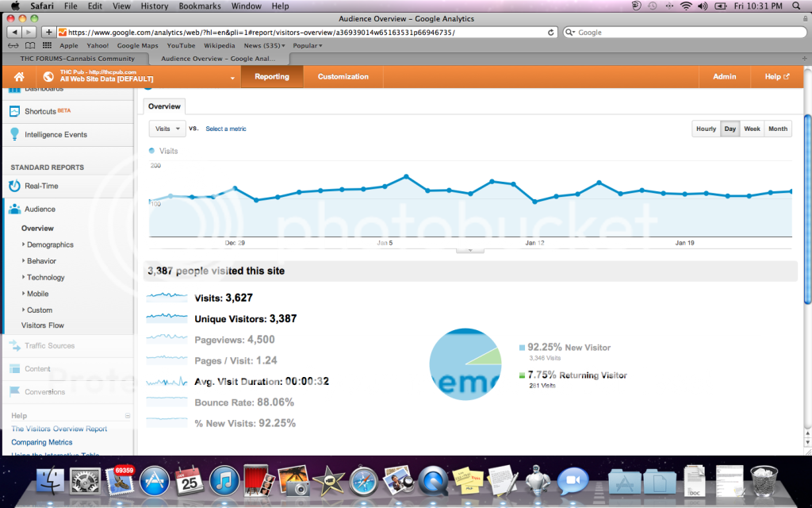812x508 pixels.
Task: Collapse the Help section in sidebar
Action: (128, 416)
